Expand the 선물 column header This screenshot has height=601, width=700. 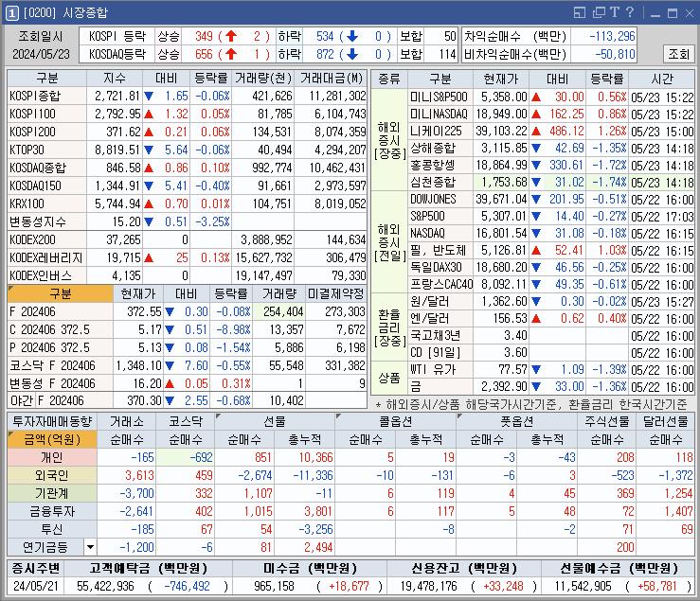click(275, 421)
